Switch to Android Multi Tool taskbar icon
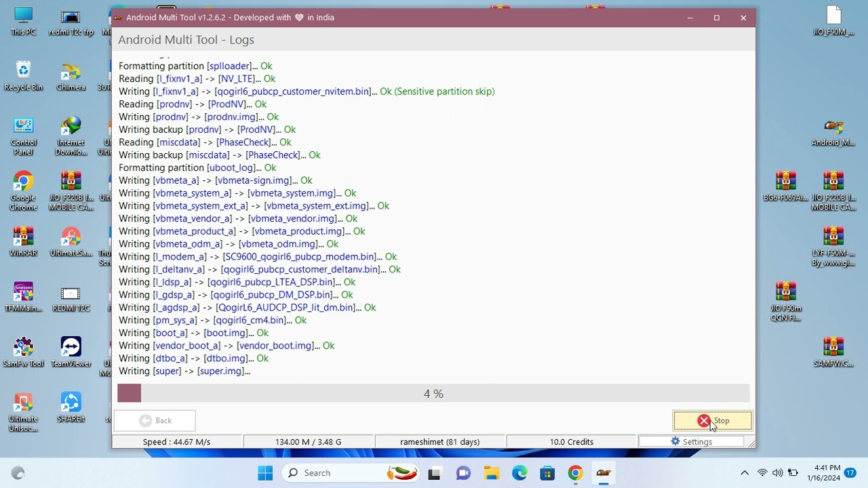The width and height of the screenshot is (868, 488). tap(604, 473)
